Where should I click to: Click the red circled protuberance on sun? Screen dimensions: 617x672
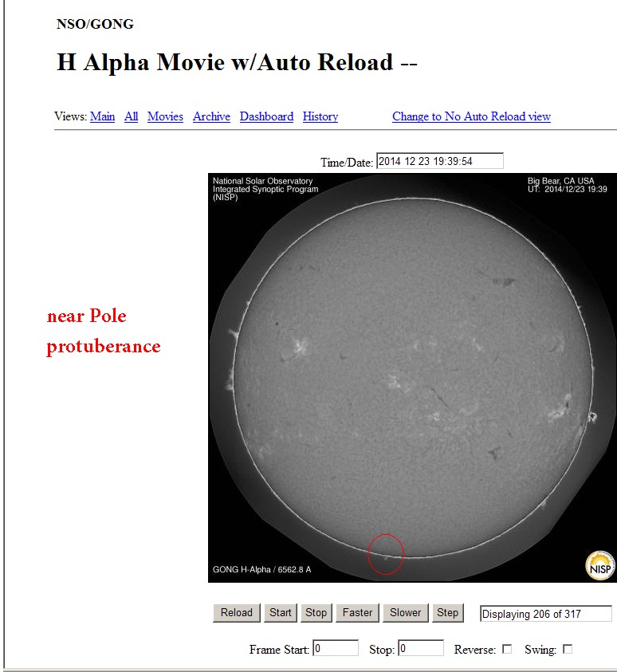[385, 553]
